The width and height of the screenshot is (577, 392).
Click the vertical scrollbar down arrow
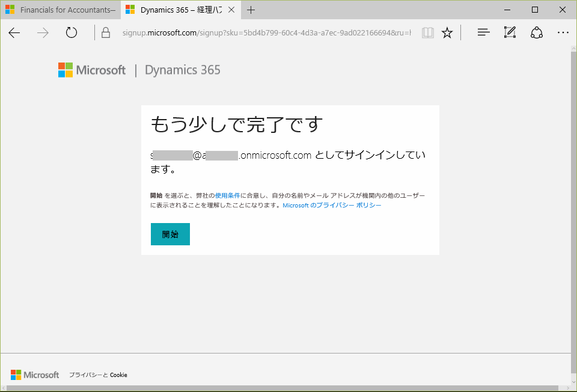(x=573, y=382)
